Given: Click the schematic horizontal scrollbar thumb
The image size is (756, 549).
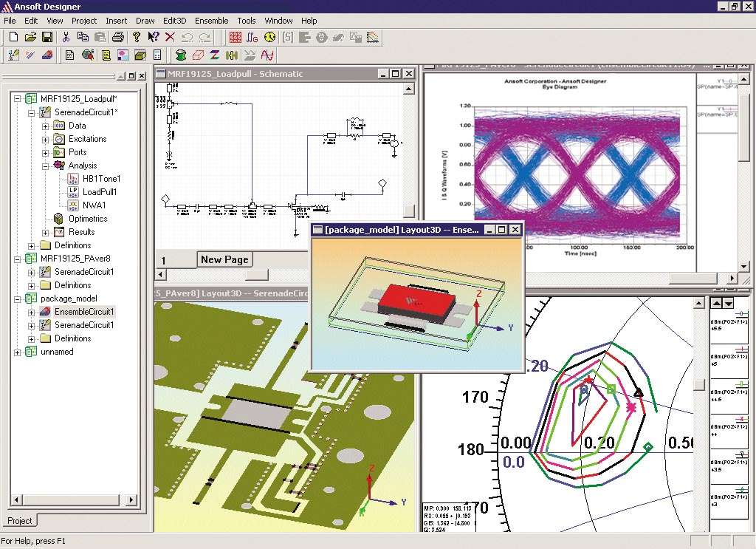Looking at the screenshot, I should 257,275.
